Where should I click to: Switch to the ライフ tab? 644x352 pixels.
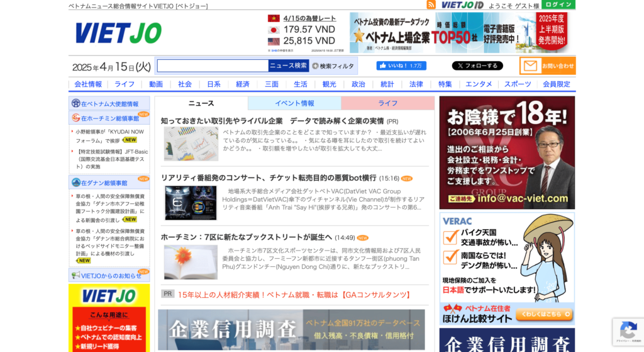(x=387, y=103)
